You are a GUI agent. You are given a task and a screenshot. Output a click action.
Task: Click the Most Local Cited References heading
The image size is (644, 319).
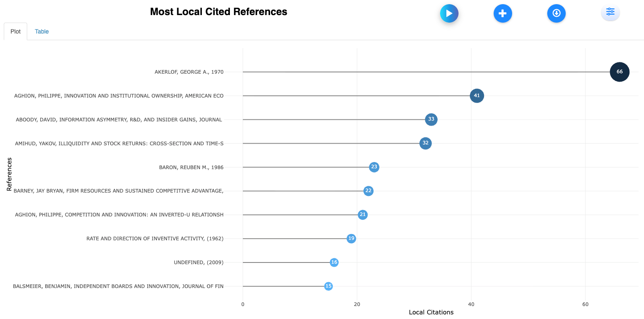coord(219,12)
